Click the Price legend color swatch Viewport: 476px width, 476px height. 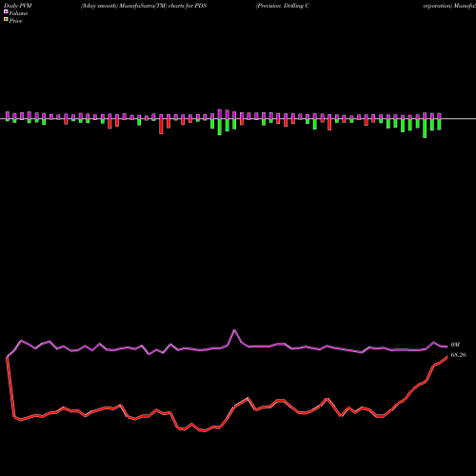point(6,20)
